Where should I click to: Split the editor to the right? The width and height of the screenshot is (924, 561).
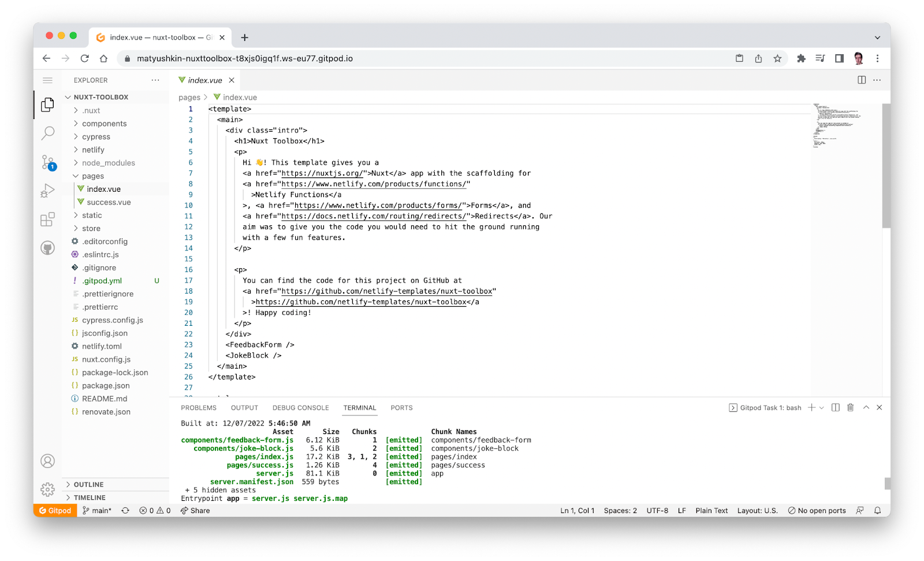coord(862,80)
